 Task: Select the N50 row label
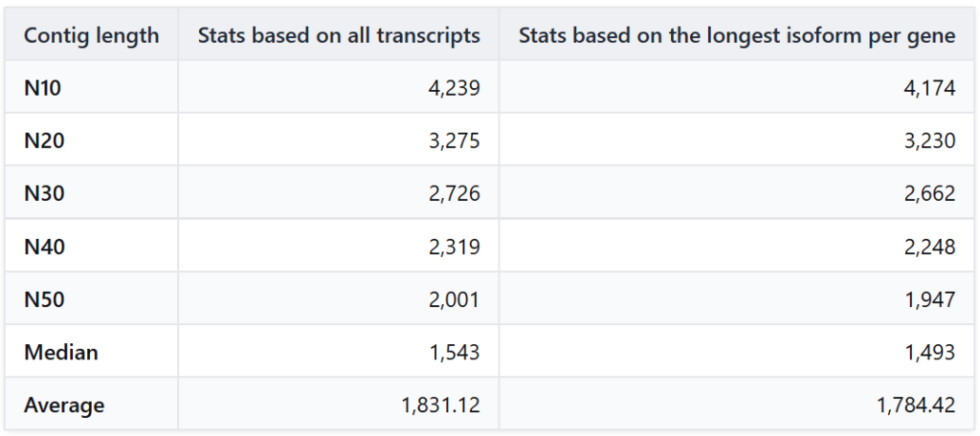(43, 299)
